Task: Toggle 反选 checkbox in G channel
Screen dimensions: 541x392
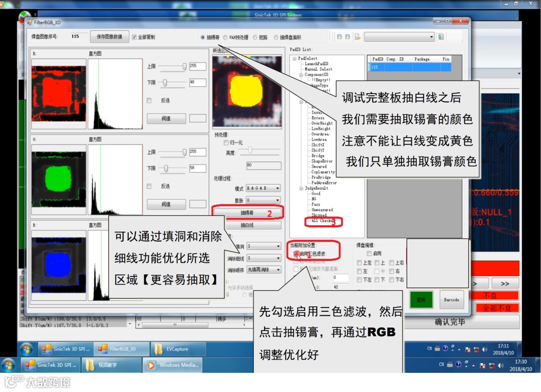Action: (149, 186)
